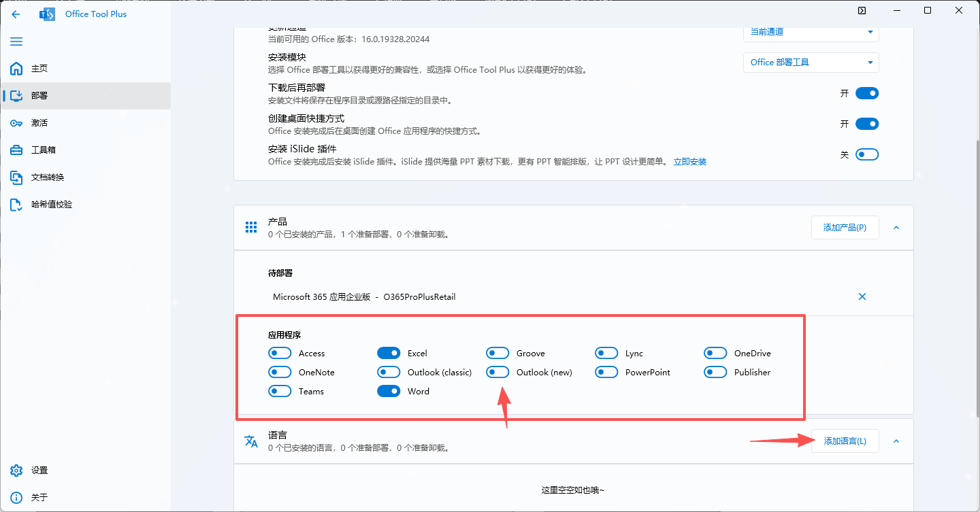
Task: Open the 哈希值校验 hash verification tool
Action: pos(16,204)
